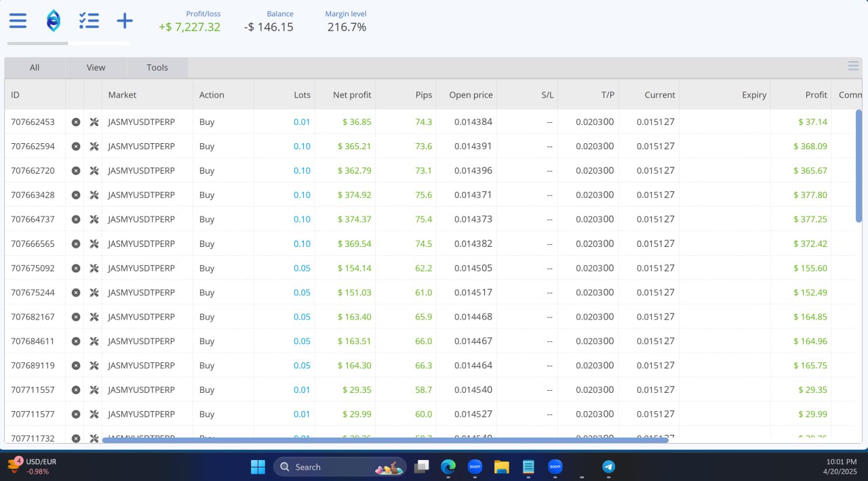Close order 707662594 with its X icon

[76, 147]
